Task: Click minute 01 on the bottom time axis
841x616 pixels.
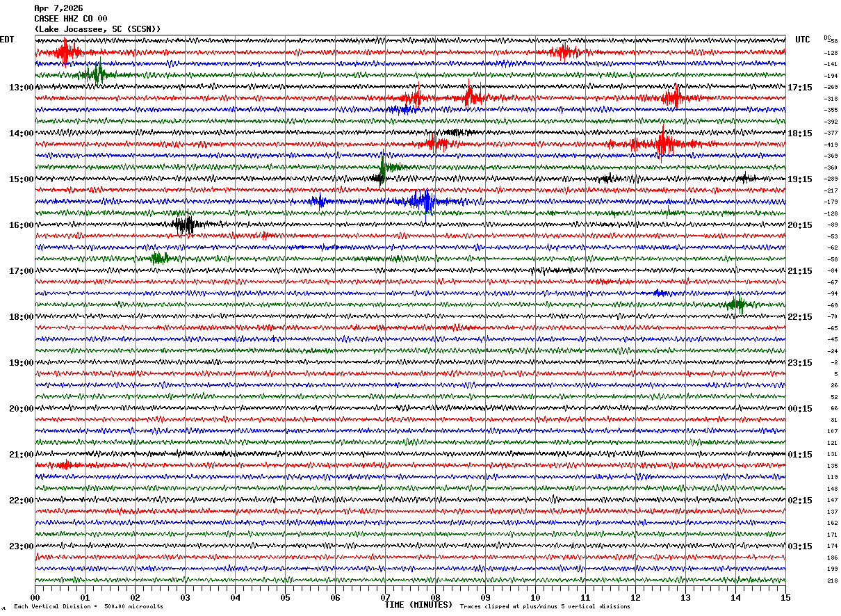Action: click(85, 597)
